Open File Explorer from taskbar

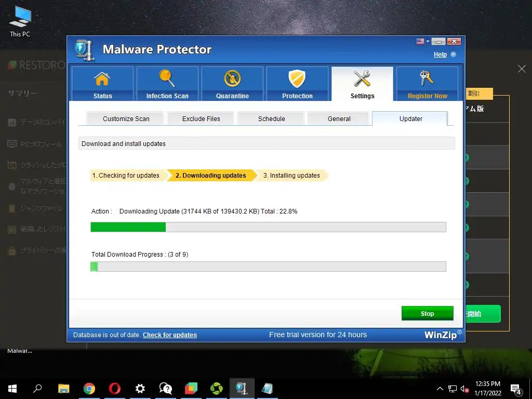coord(63,389)
